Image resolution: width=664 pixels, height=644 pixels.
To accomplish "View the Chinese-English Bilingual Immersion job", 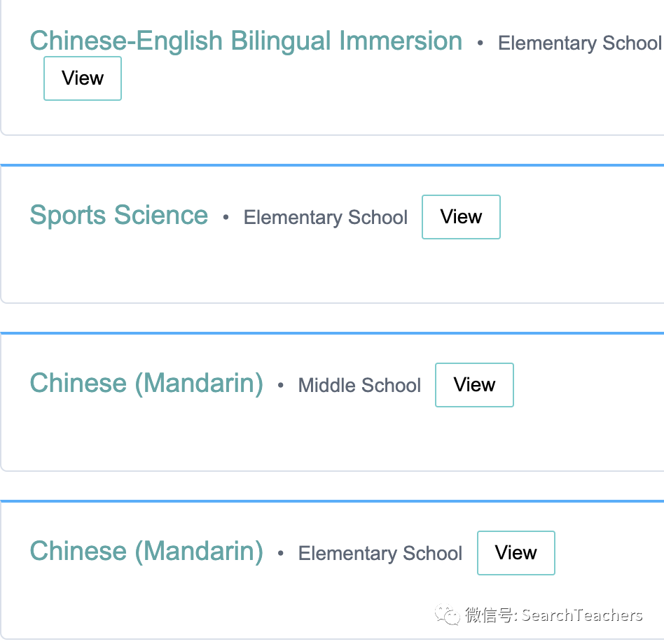I will tap(83, 78).
